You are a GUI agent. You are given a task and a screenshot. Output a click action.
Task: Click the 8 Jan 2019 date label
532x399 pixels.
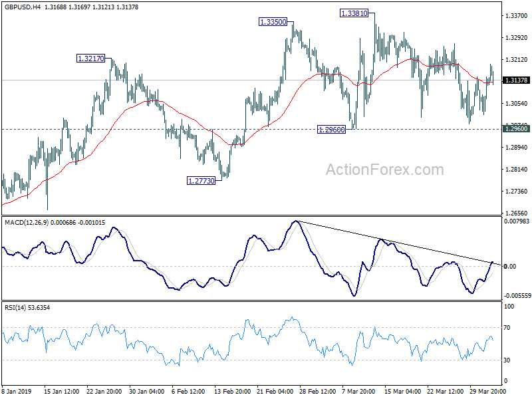tap(16, 391)
